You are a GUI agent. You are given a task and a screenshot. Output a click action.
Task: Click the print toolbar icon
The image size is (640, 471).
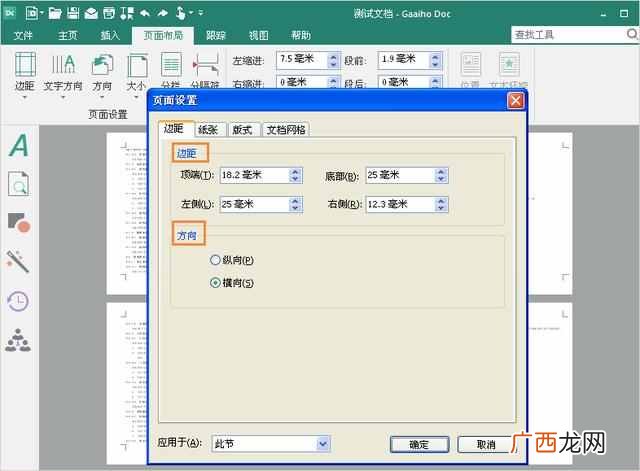coord(109,13)
